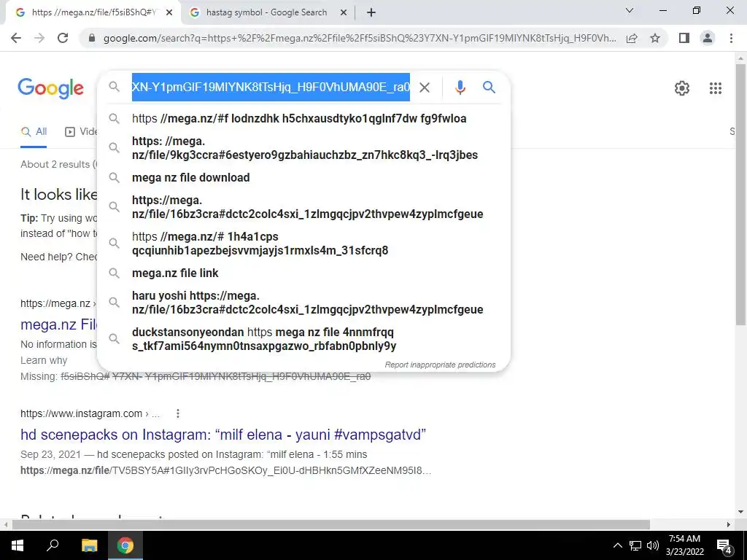Select the All results tab

coord(34,132)
